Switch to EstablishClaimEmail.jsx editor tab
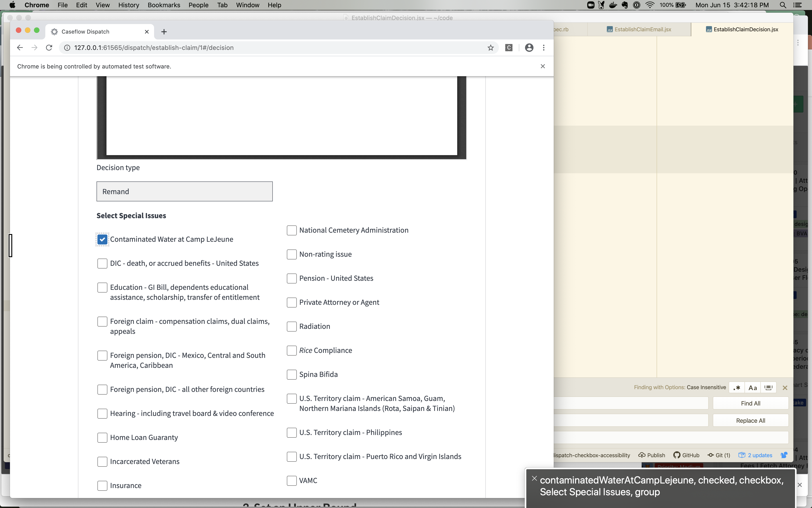The image size is (812, 508). coord(639,29)
